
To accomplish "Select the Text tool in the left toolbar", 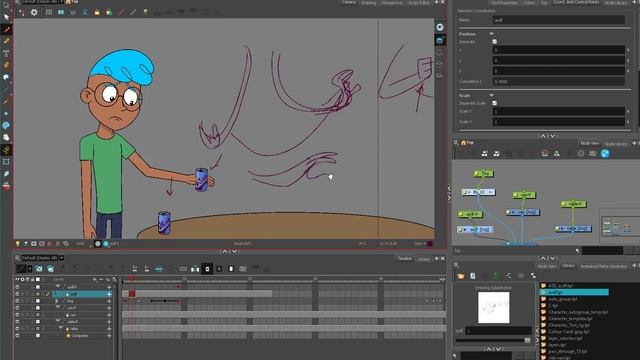I will point(7,53).
